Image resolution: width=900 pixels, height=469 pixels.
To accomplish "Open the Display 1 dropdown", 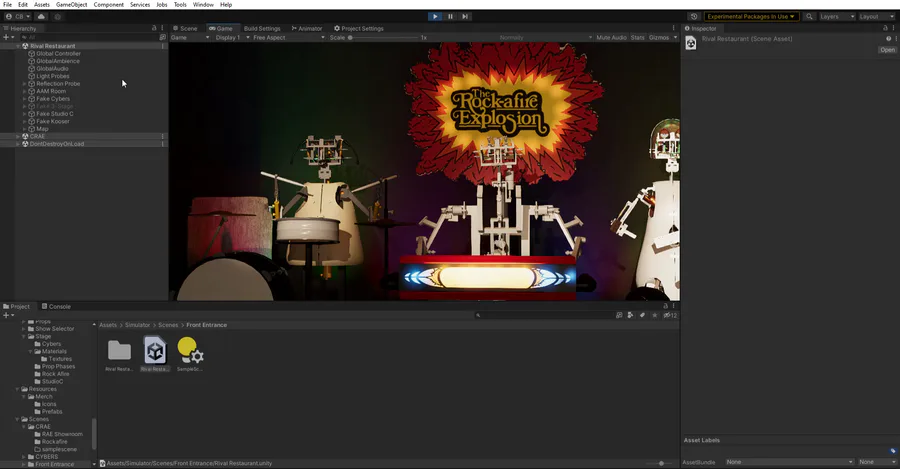I will [232, 37].
